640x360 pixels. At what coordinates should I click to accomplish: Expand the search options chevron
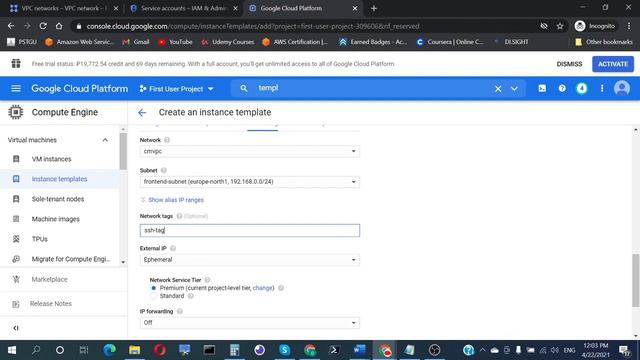[514, 89]
